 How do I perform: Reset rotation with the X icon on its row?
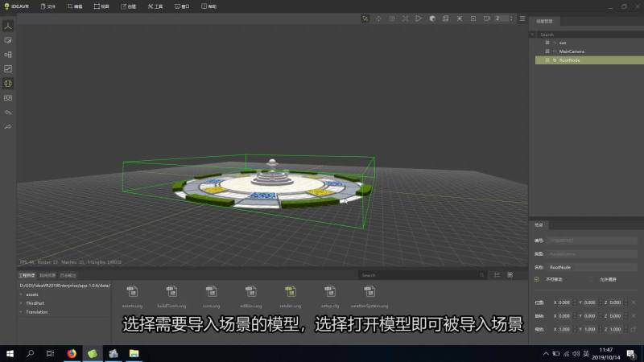(634, 316)
